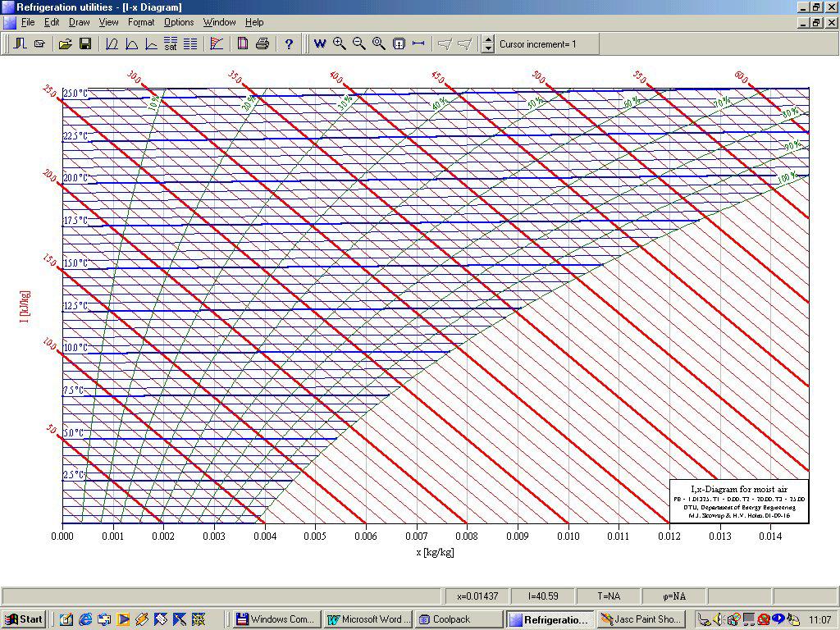This screenshot has height=630, width=840.
Task: Increase cursor increment with the up arrow
Action: pos(487,39)
